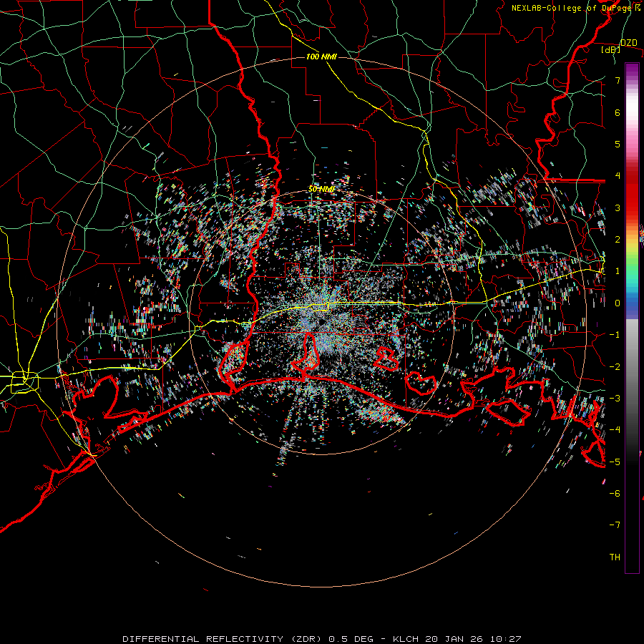Image resolution: width=644 pixels, height=644 pixels.
Task: Click the "3" value on color scale
Action: (618, 208)
